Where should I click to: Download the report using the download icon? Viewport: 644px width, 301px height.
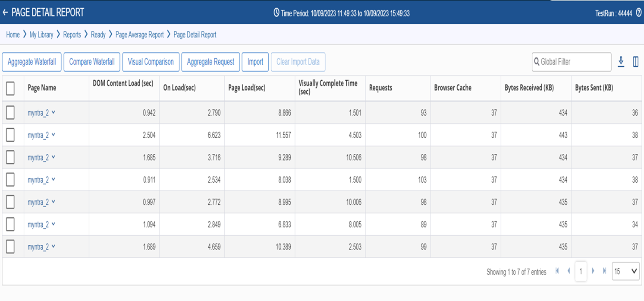click(x=621, y=62)
